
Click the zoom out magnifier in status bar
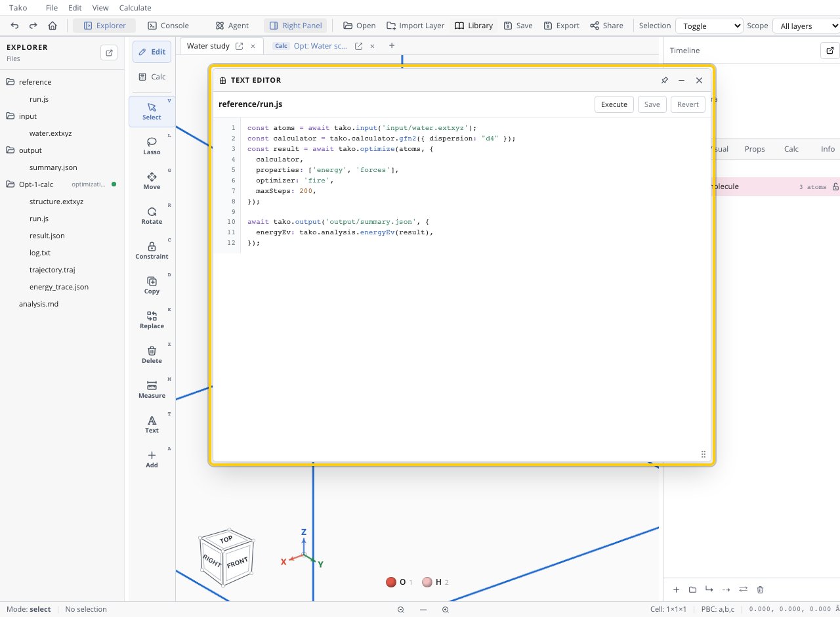tap(400, 609)
